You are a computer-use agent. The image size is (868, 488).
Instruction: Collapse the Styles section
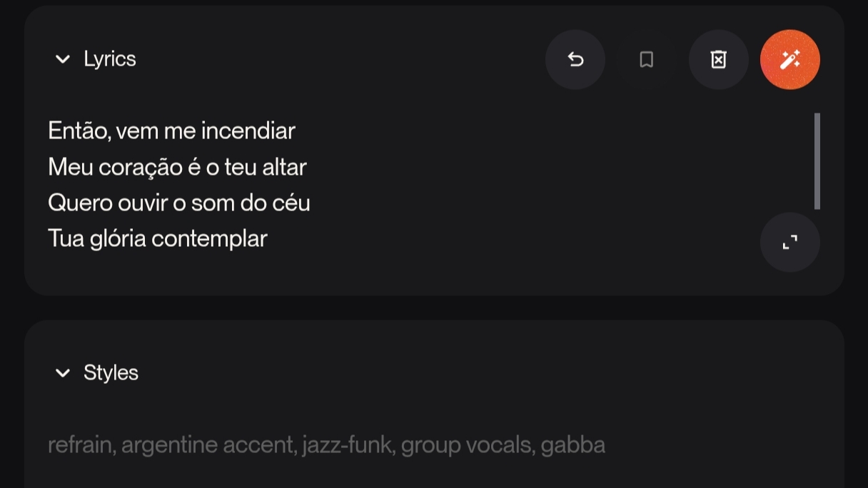[63, 372]
